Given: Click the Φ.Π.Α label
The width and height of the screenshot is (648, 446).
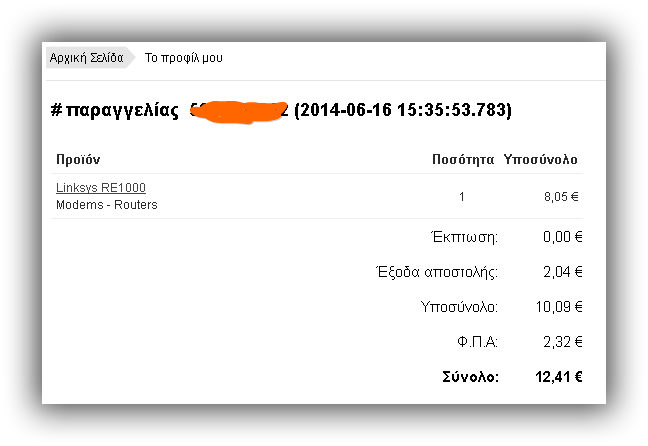Looking at the screenshot, I should pos(478,342).
